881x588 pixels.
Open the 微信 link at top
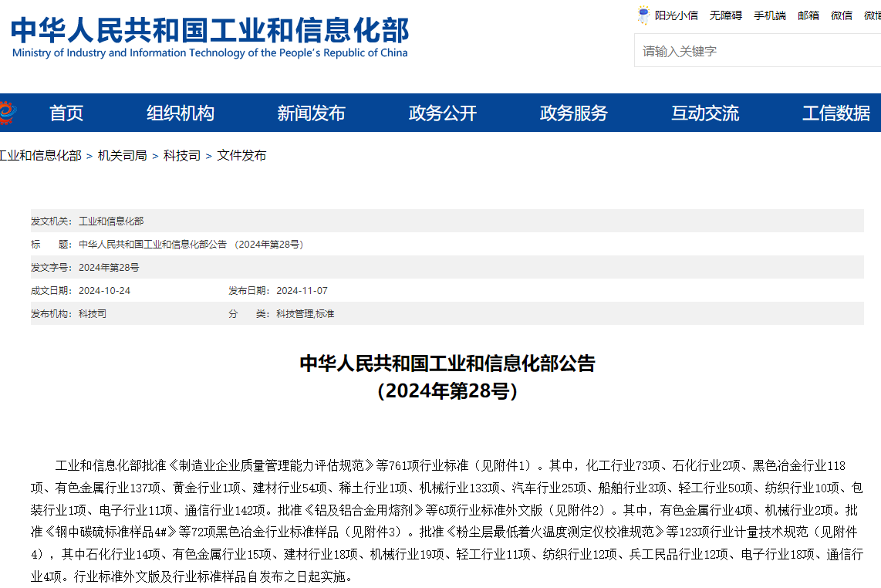coord(842,15)
